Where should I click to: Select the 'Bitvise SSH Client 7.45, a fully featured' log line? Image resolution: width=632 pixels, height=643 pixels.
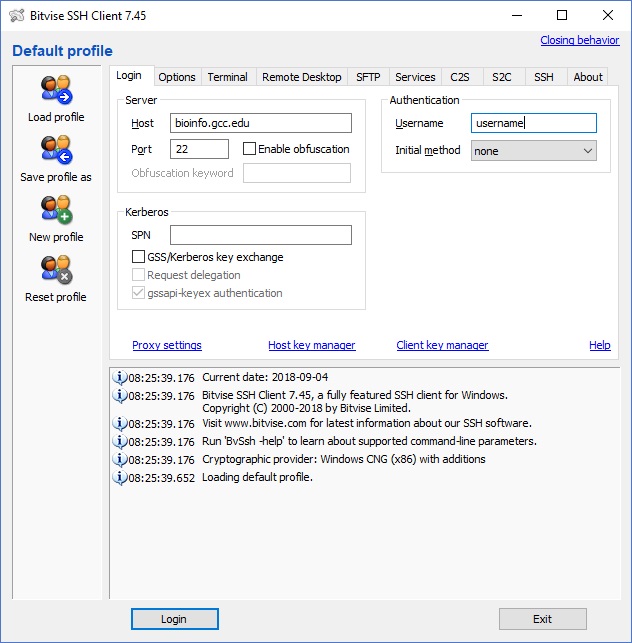355,395
